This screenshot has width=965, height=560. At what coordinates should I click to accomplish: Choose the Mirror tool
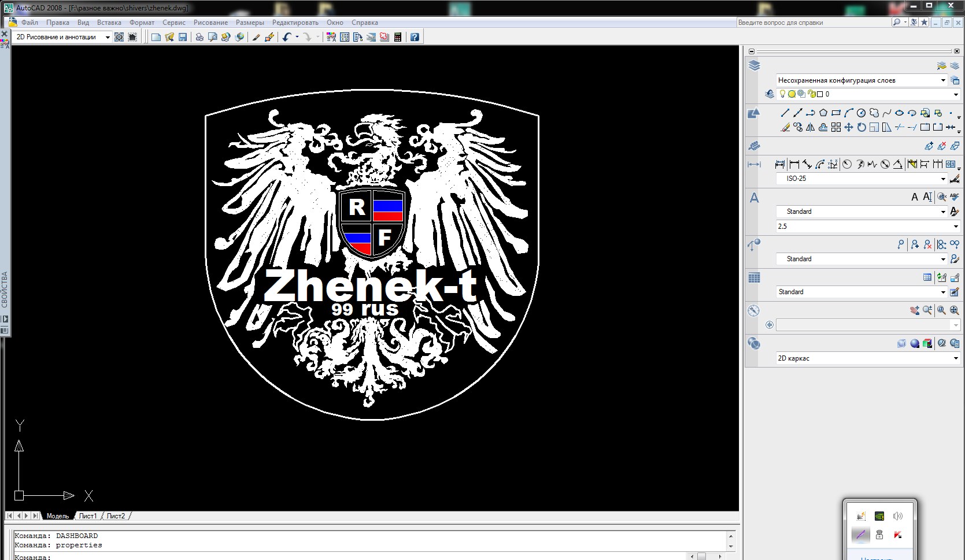[x=810, y=128]
